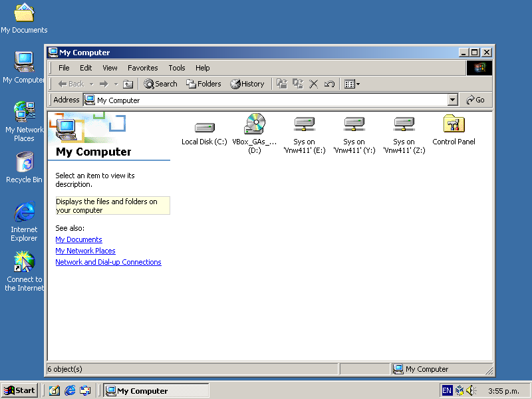The image size is (532, 399).
Task: Follow the My Network Places link
Action: coord(86,251)
